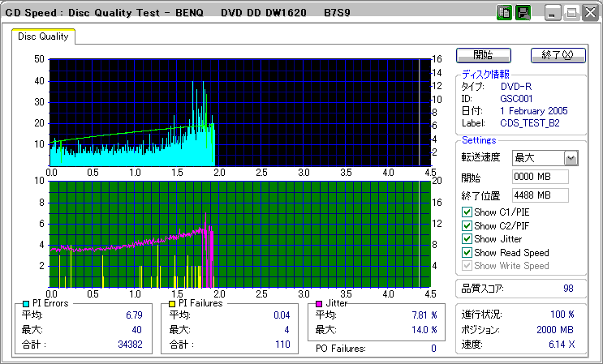Click the PO Failures value 0
603x364 pixels.
433,349
